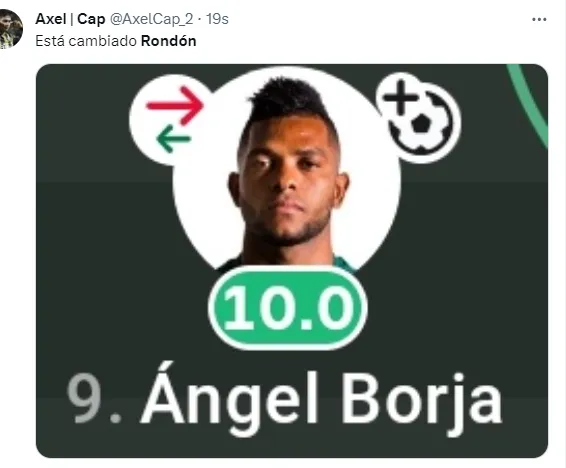The height and width of the screenshot is (468, 566).
Task: Click the green left-pointing substitution arrow
Action: coord(173,139)
